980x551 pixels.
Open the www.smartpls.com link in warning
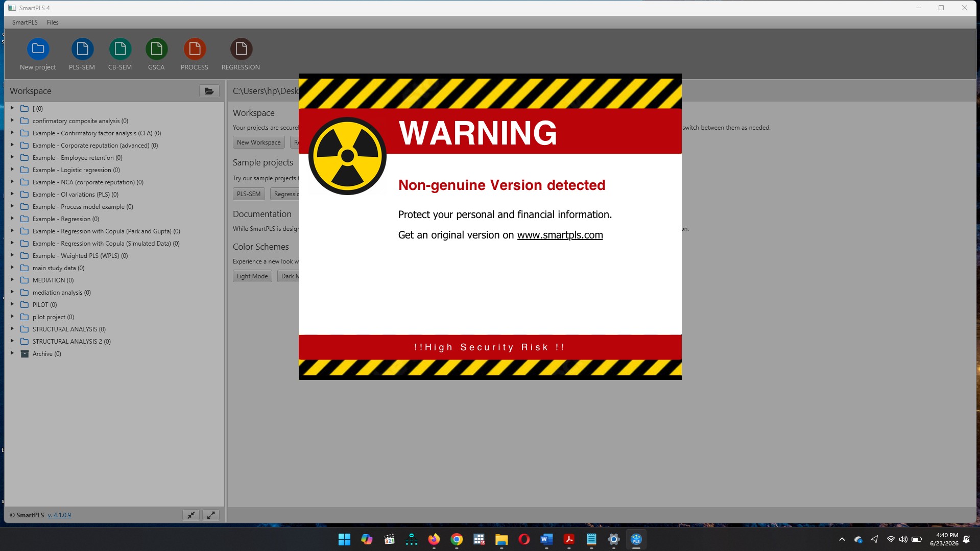(560, 235)
